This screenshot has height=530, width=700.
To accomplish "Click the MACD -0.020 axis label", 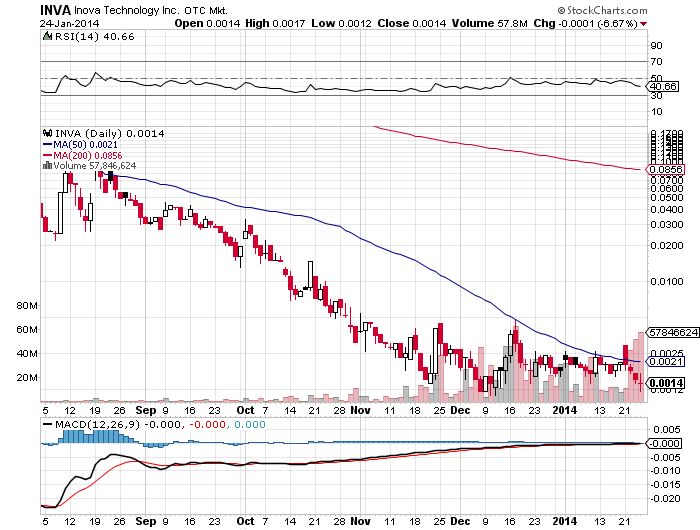I will pyautogui.click(x=665, y=499).
